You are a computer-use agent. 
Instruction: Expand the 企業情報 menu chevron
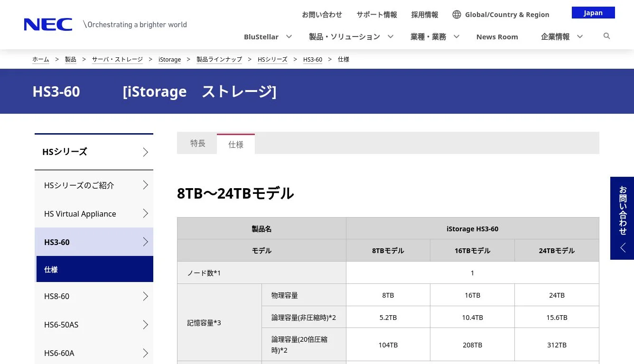579,36
